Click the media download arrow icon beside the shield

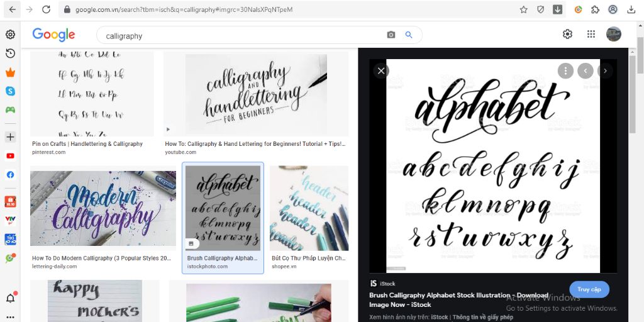pos(557,9)
